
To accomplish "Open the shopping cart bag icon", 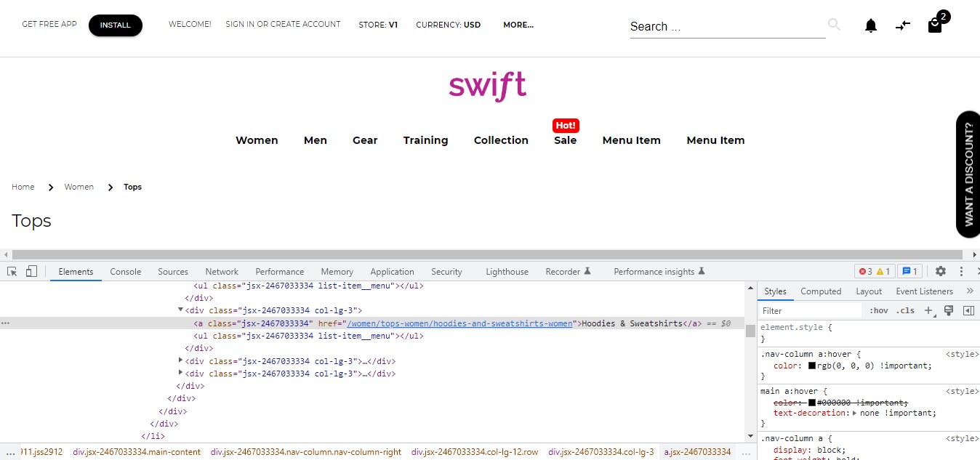I will (x=935, y=25).
